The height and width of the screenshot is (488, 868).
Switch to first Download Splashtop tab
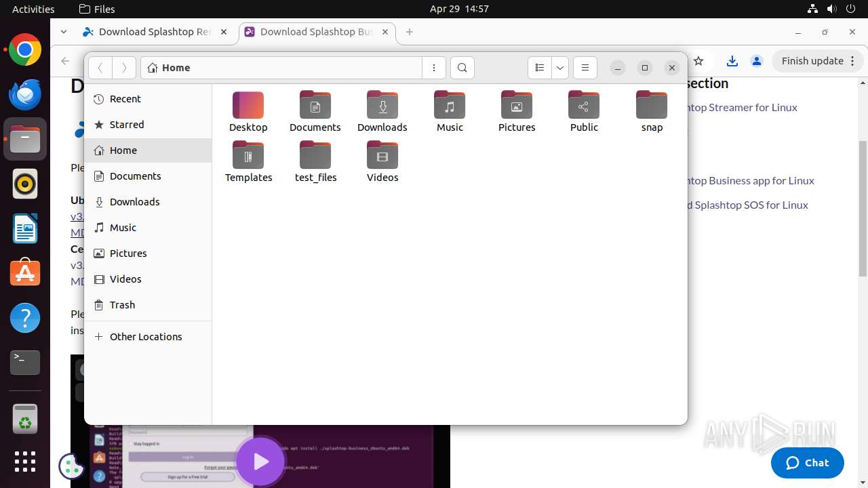157,32
